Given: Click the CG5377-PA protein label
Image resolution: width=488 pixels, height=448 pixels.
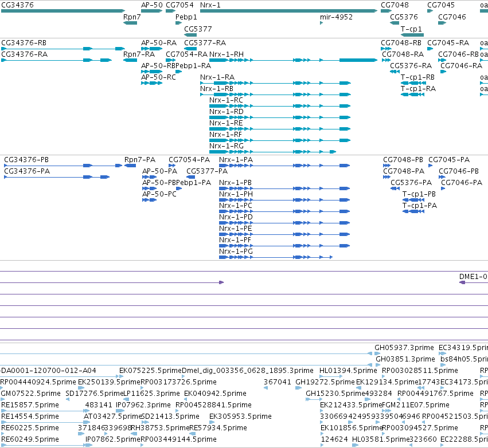Looking at the screenshot, I should [207, 171].
